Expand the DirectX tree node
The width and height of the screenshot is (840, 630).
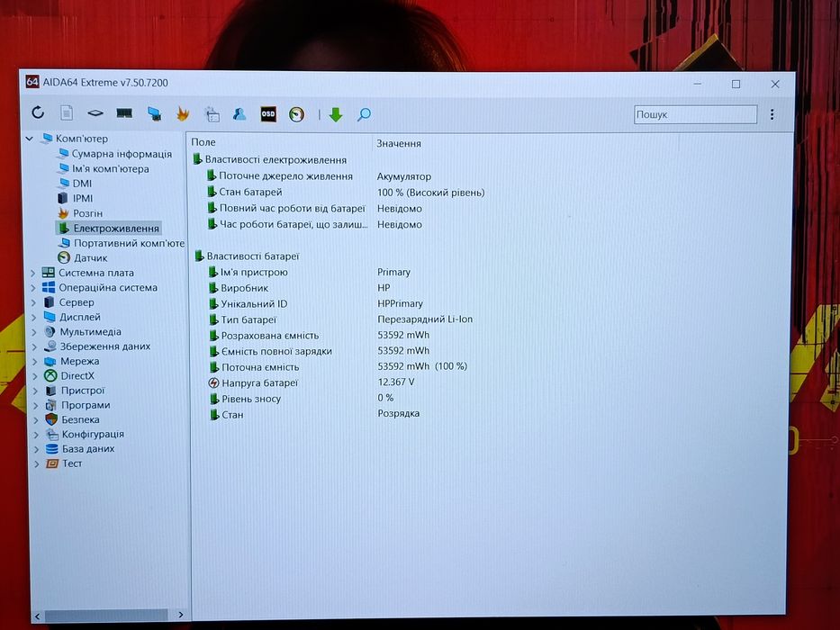pyautogui.click(x=35, y=376)
